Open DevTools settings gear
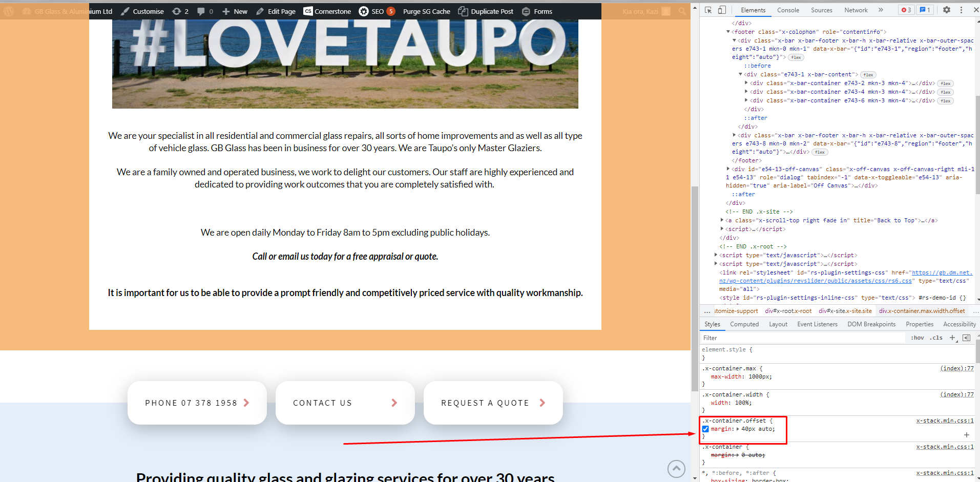 (x=947, y=10)
